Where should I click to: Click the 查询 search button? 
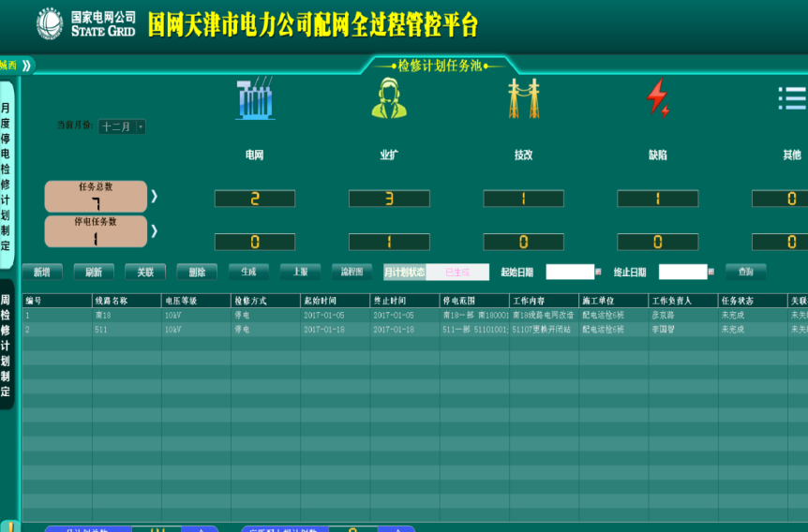[745, 273]
